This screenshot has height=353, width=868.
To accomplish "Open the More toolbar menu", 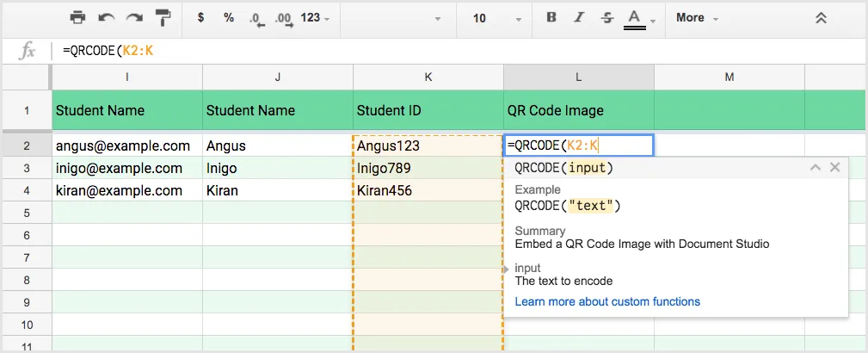I will (696, 18).
